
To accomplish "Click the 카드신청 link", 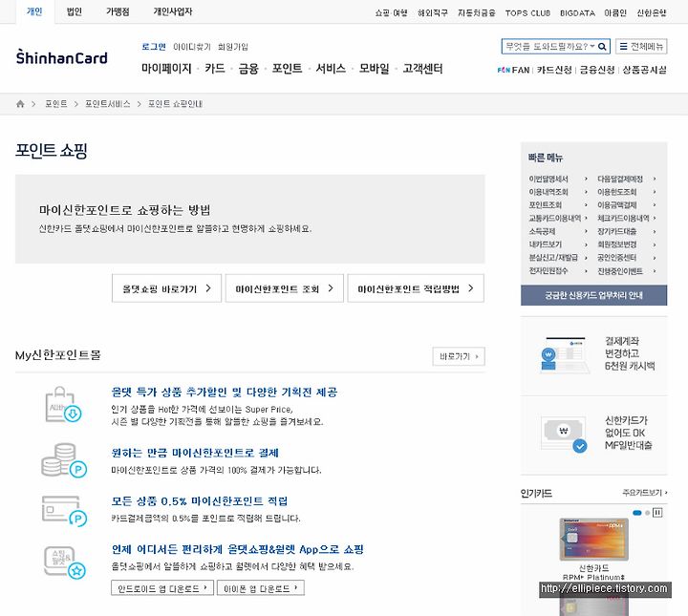I will [554, 70].
